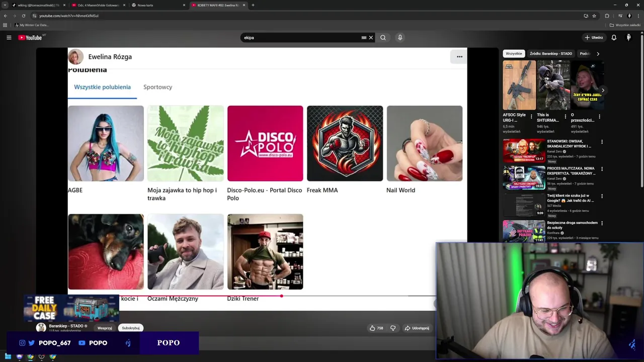Click the Subskrybuj button
Screen dimensions: 644x362
tap(130, 328)
